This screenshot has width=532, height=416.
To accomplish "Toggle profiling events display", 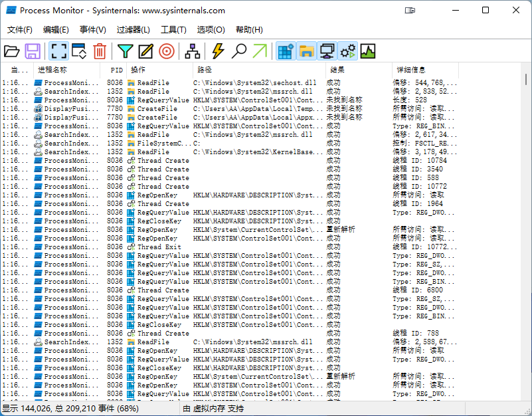I will tap(367, 51).
